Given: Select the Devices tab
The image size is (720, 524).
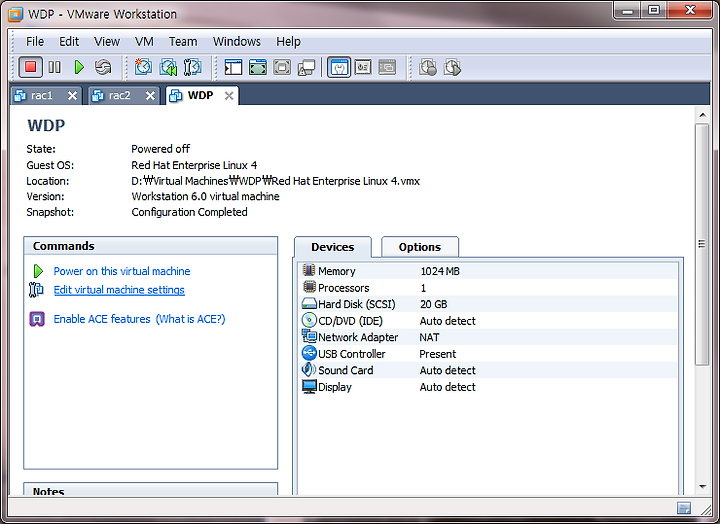Looking at the screenshot, I should (332, 247).
